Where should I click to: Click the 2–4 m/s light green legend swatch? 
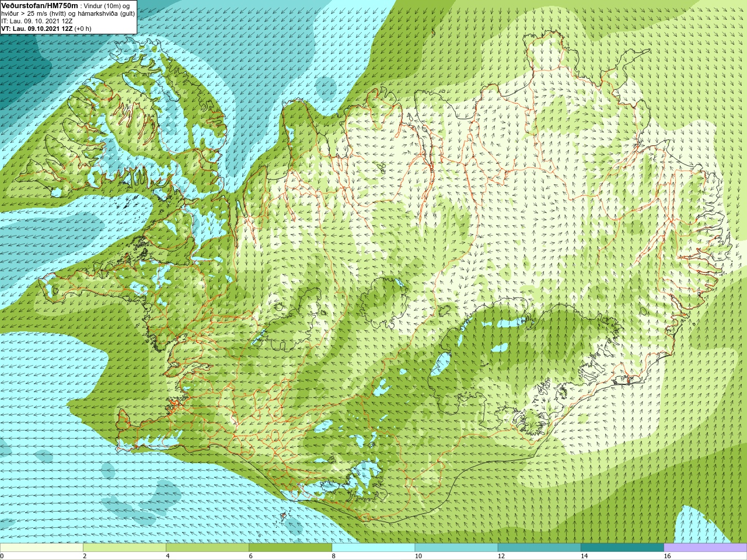pyautogui.click(x=124, y=548)
